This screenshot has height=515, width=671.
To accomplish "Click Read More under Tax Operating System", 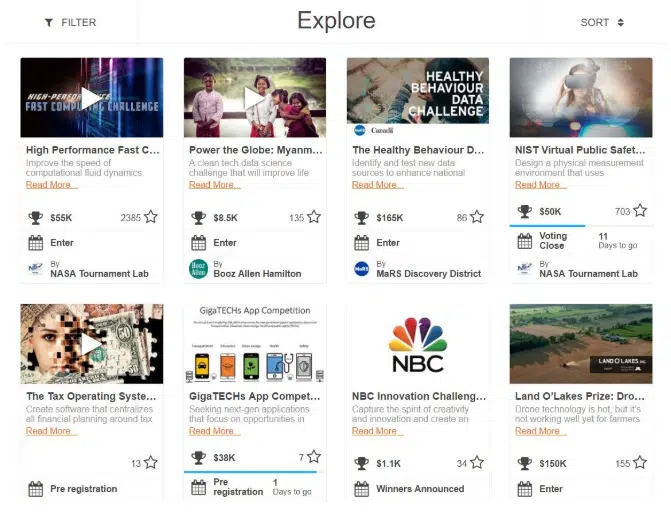I will pos(52,431).
